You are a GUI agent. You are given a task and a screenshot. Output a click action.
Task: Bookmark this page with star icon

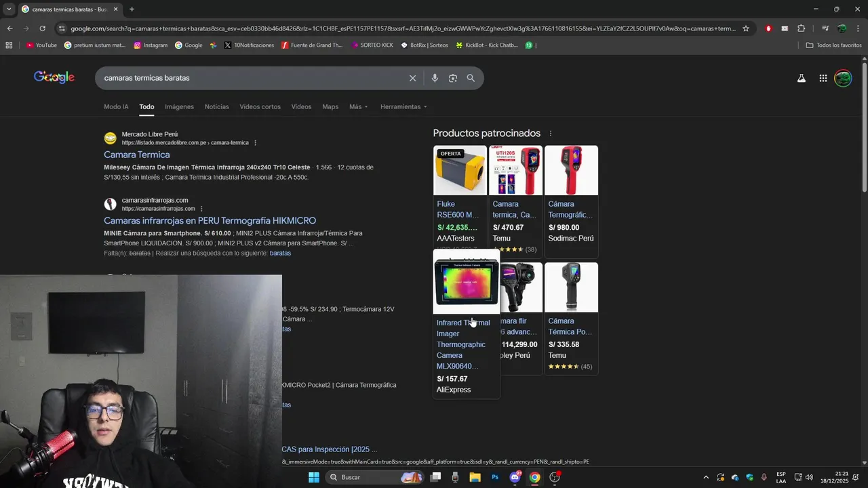pyautogui.click(x=746, y=28)
